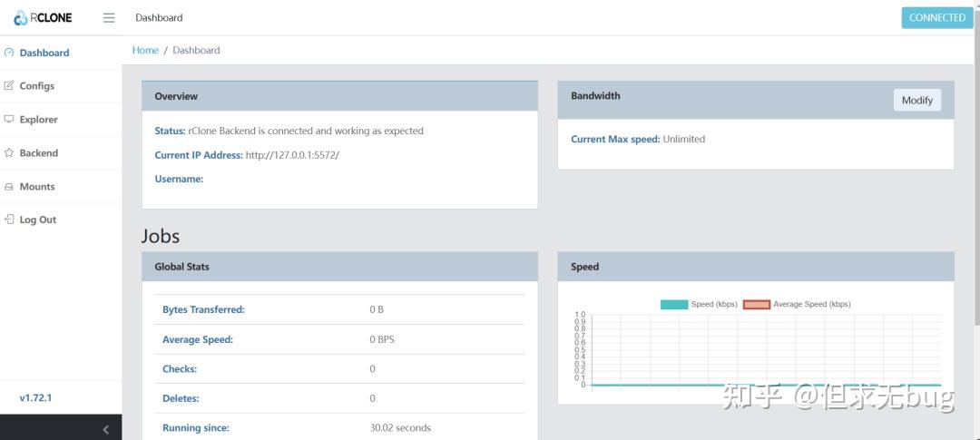
Task: Click the 0 B bytes value
Action: 377,309
